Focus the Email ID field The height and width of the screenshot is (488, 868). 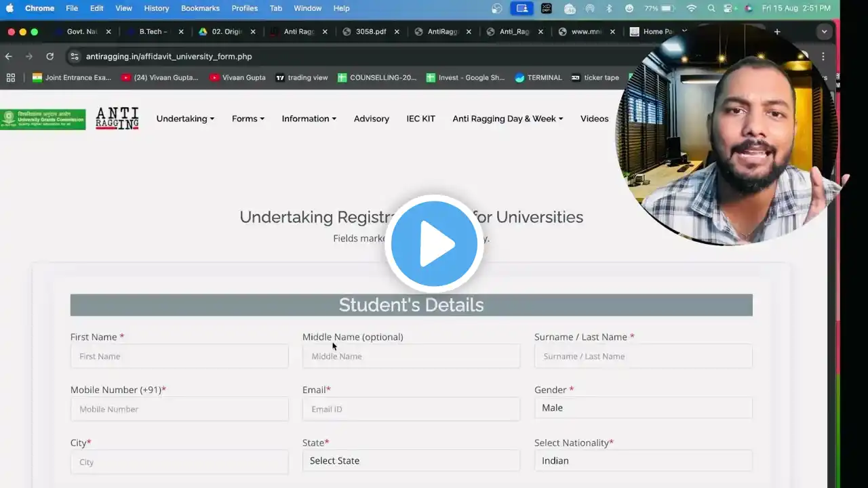[x=411, y=409]
